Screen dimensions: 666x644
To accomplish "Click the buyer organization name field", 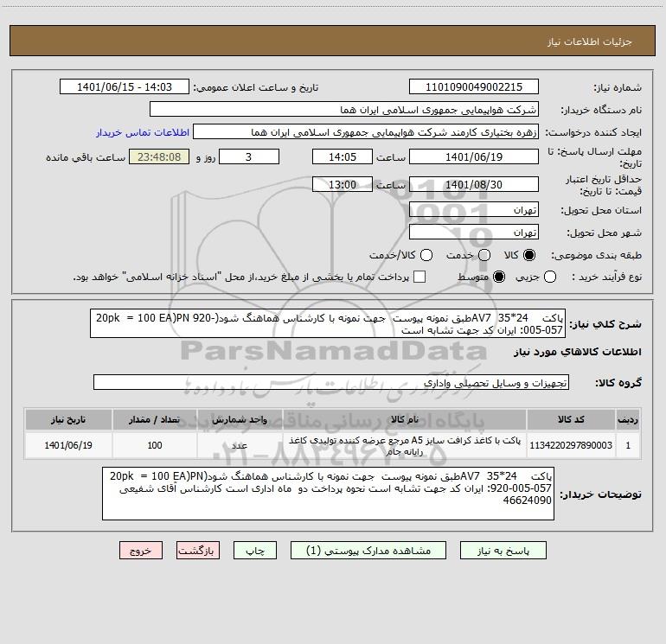I will [344, 110].
